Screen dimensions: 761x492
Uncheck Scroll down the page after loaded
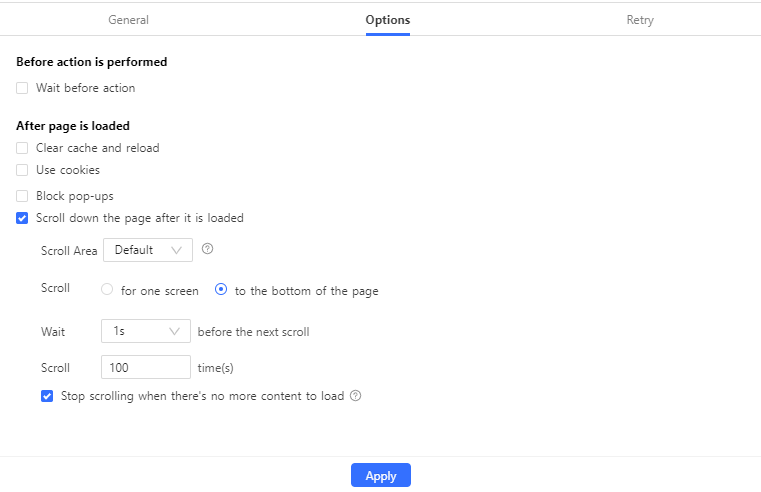coord(22,218)
